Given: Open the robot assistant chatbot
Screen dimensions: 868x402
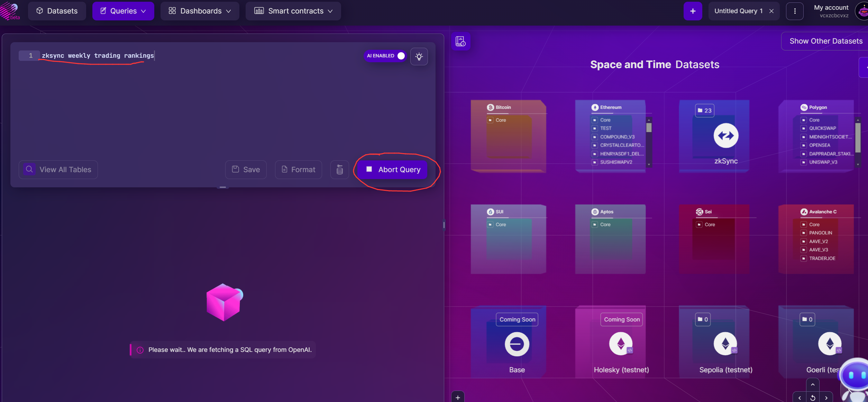Looking at the screenshot, I should pyautogui.click(x=855, y=380).
